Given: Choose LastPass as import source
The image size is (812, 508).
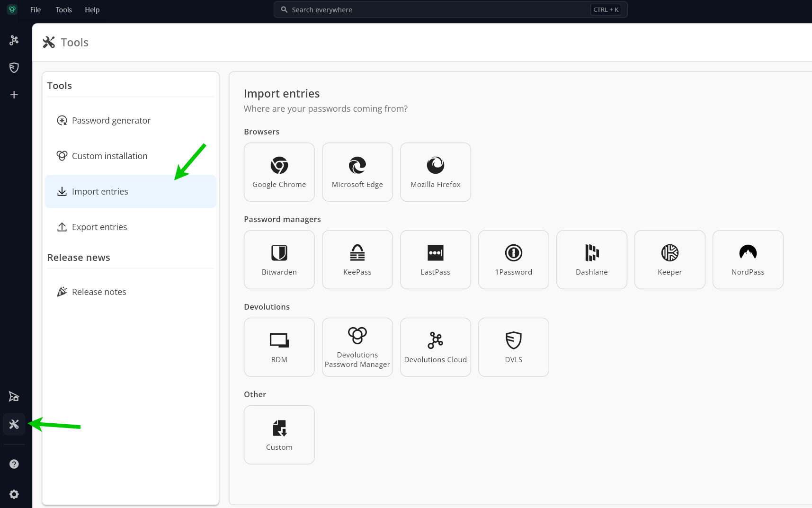Looking at the screenshot, I should pyautogui.click(x=436, y=260).
